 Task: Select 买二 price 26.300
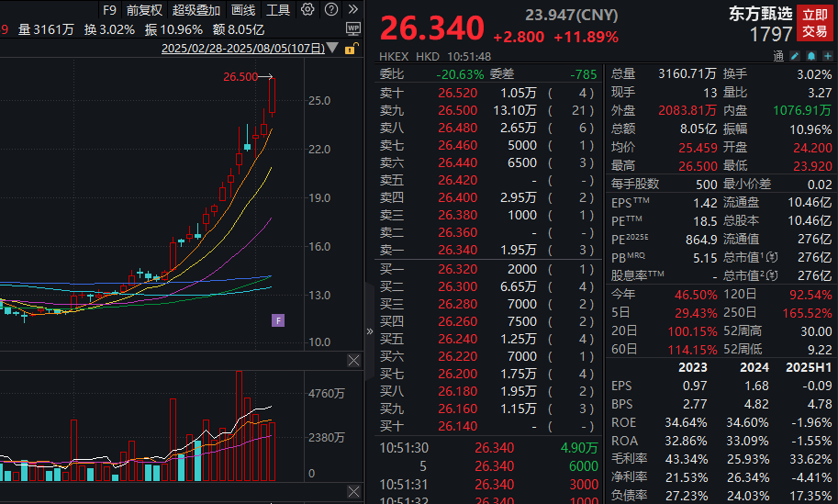point(457,287)
